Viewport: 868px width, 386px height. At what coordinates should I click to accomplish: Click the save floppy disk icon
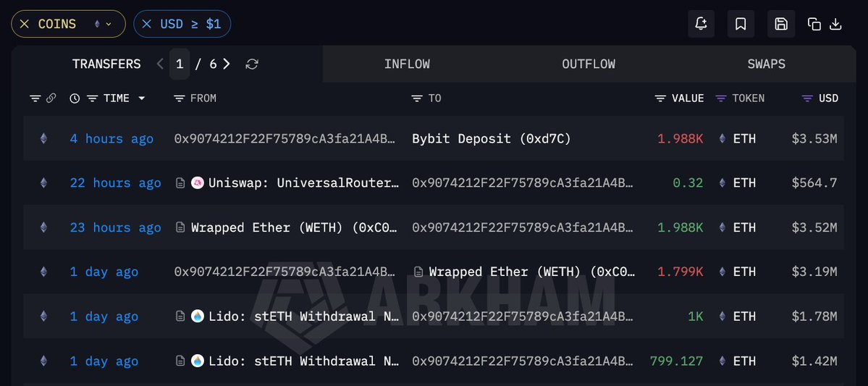coord(781,24)
